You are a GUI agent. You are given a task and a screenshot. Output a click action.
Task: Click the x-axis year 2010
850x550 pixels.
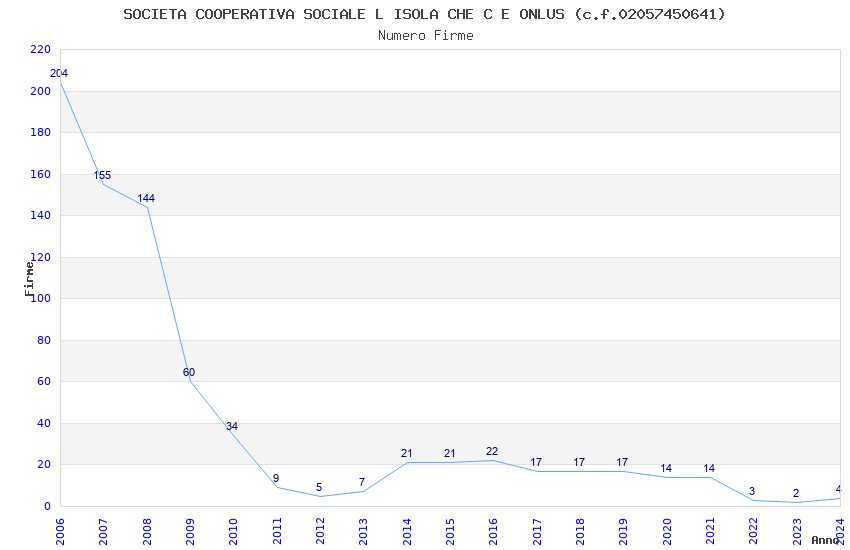coord(233,532)
